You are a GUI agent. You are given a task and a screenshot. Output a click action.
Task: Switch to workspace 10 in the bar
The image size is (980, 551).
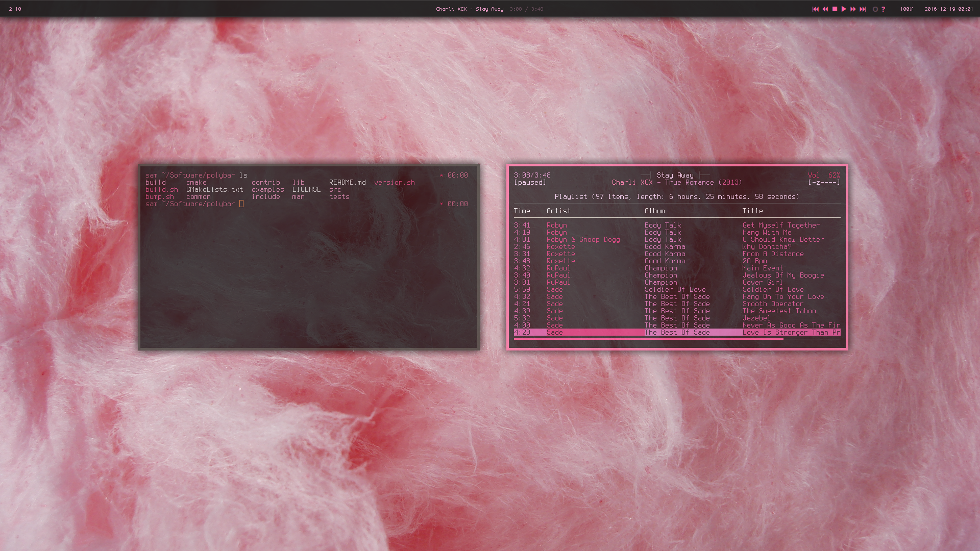[x=18, y=9]
